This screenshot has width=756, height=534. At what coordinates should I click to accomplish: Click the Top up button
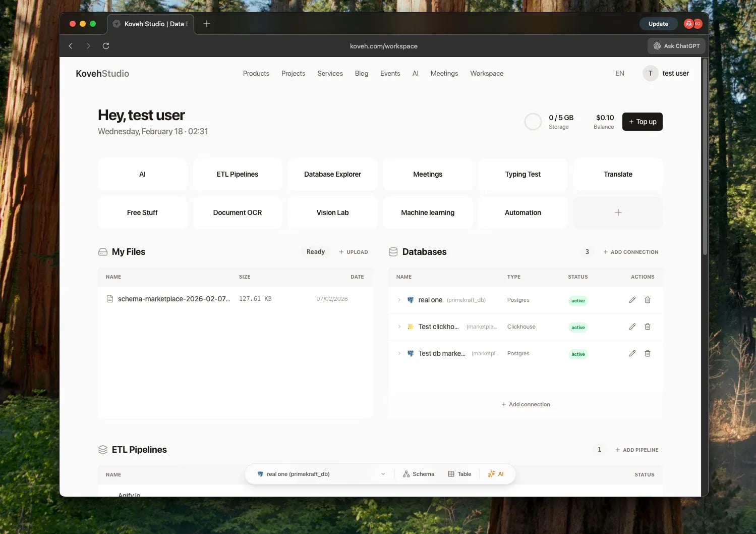click(x=642, y=121)
